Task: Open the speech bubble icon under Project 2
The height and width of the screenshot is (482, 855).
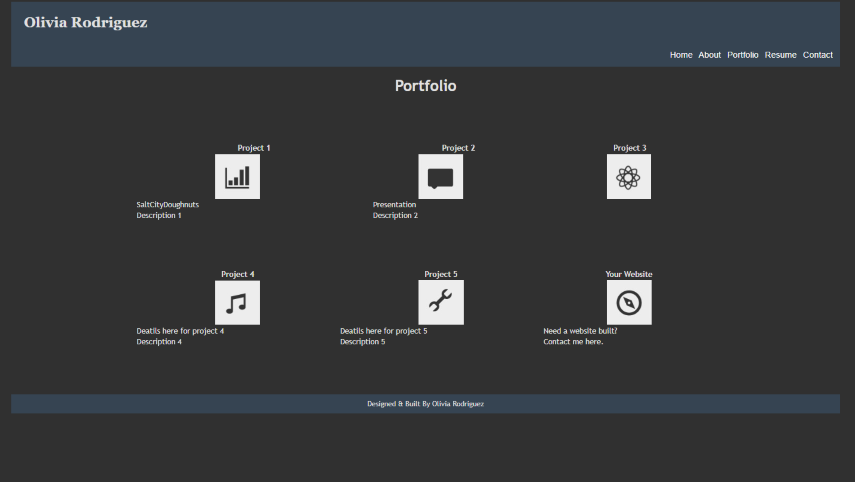Action: coord(440,177)
